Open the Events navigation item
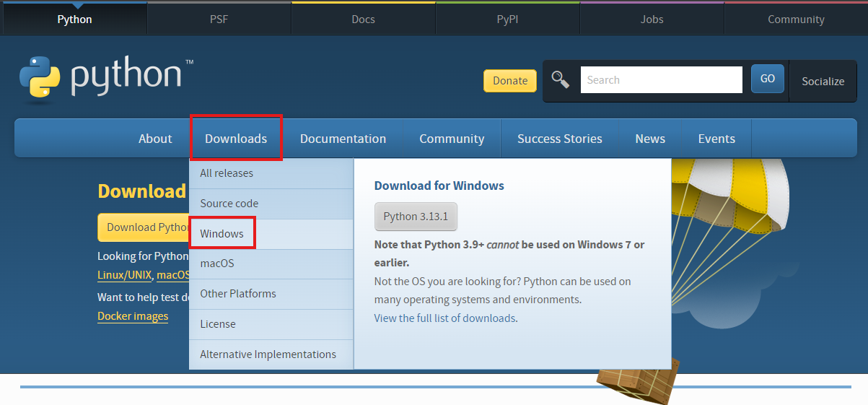The image size is (868, 405). point(716,139)
